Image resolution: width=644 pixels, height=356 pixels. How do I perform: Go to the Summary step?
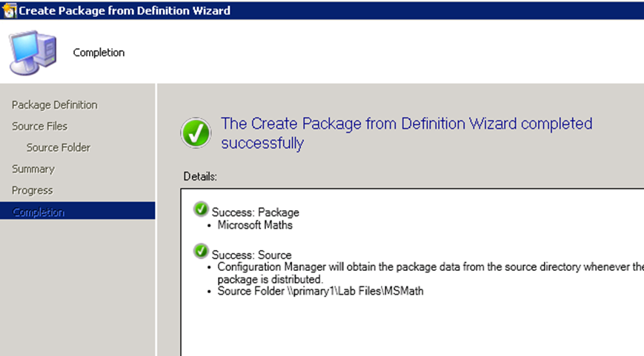pyautogui.click(x=33, y=169)
